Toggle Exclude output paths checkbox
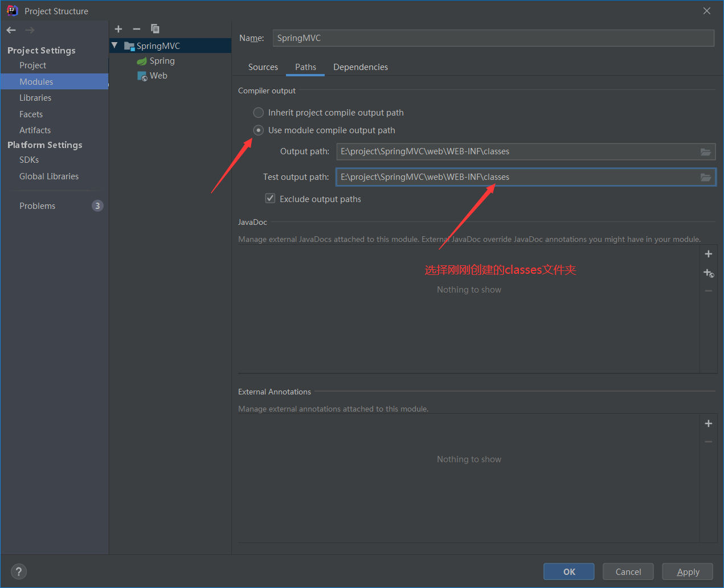This screenshot has width=724, height=588. point(271,199)
